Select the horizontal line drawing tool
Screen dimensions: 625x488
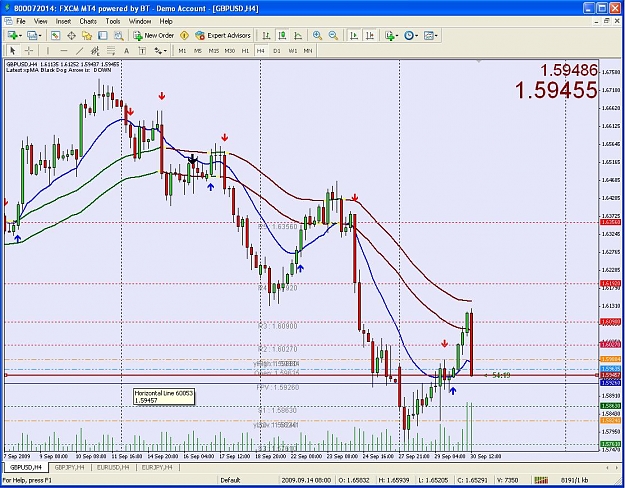point(64,51)
